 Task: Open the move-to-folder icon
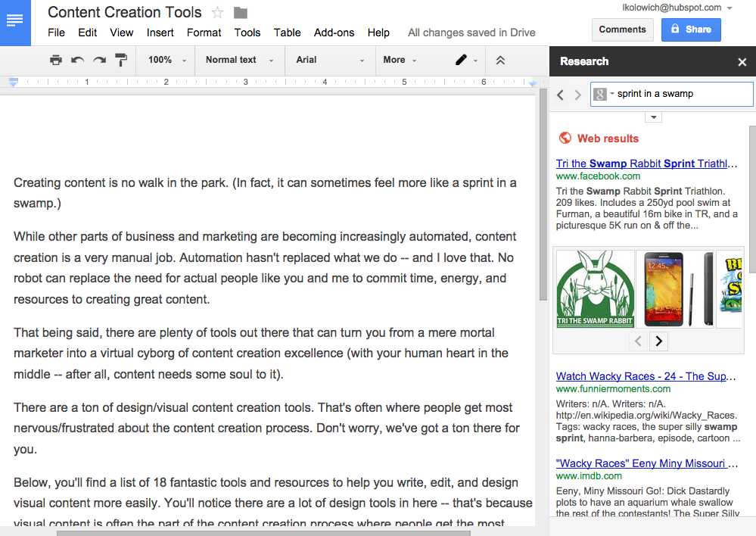click(241, 13)
